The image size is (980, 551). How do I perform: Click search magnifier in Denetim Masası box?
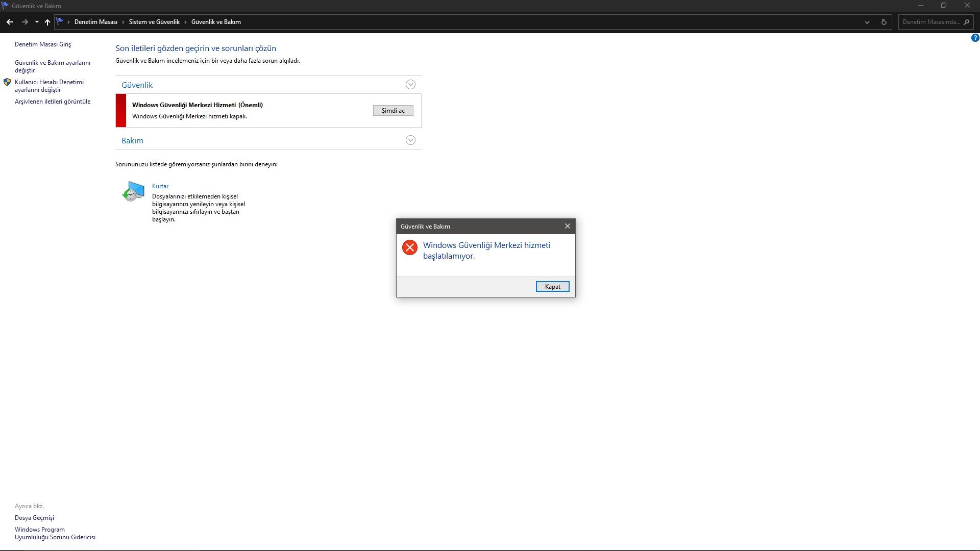(x=966, y=22)
